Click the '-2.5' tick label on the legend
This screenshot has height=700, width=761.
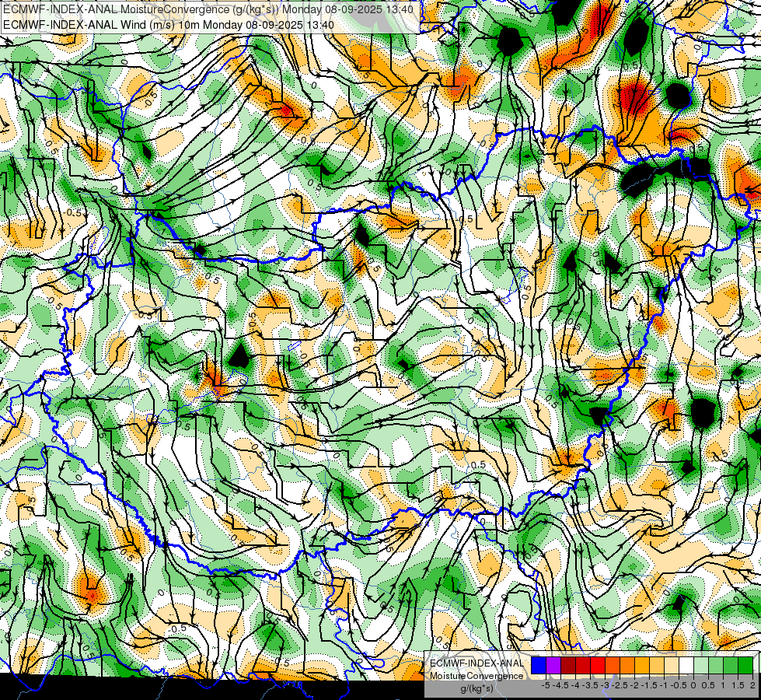(x=620, y=685)
